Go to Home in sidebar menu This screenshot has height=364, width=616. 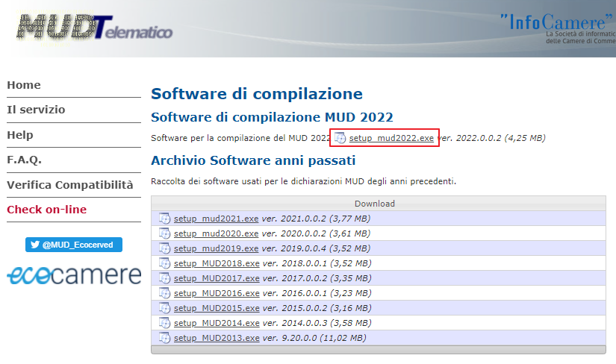(24, 85)
